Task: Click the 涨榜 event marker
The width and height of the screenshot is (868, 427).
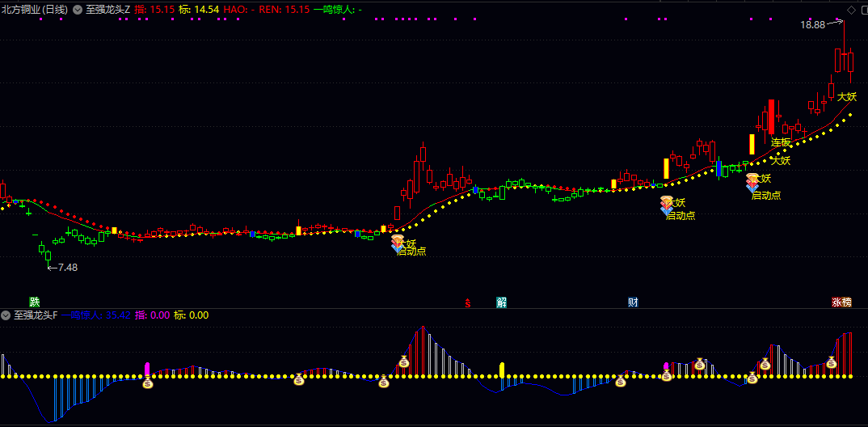Action: coord(841,302)
